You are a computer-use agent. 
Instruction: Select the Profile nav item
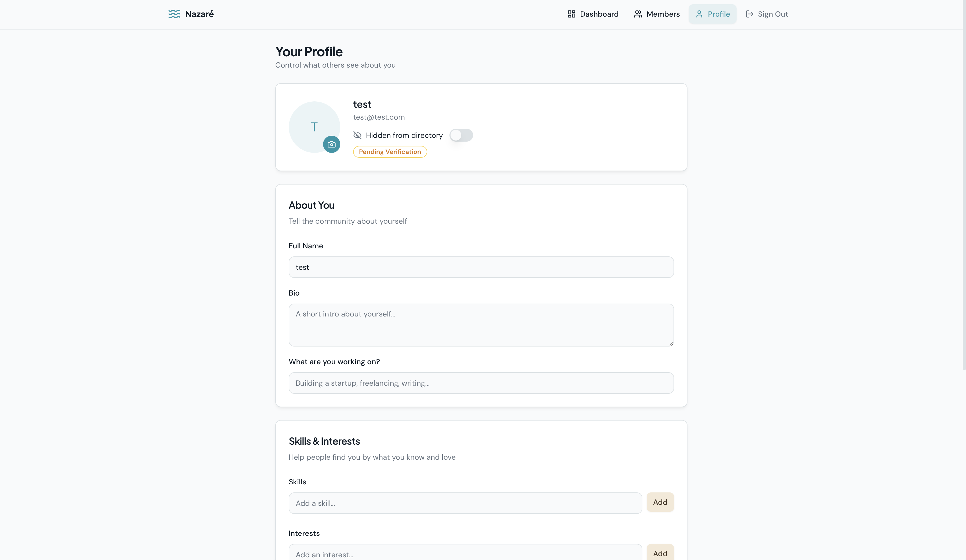[x=713, y=14]
